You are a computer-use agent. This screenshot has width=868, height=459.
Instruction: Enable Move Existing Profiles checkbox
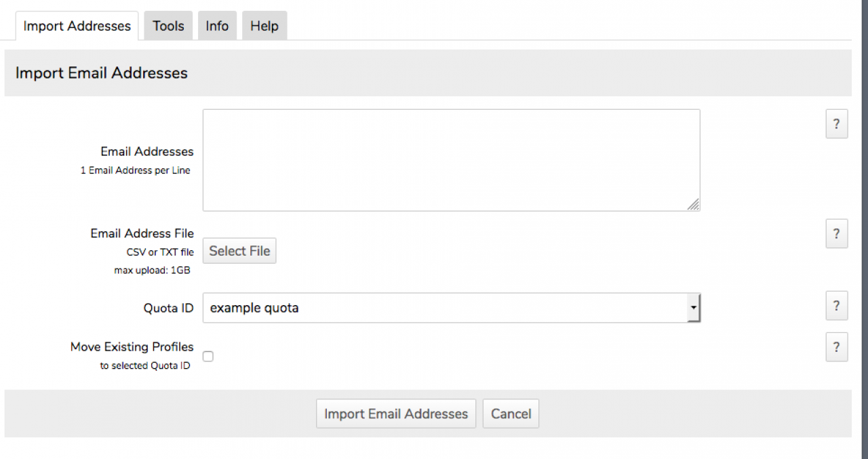click(x=208, y=357)
